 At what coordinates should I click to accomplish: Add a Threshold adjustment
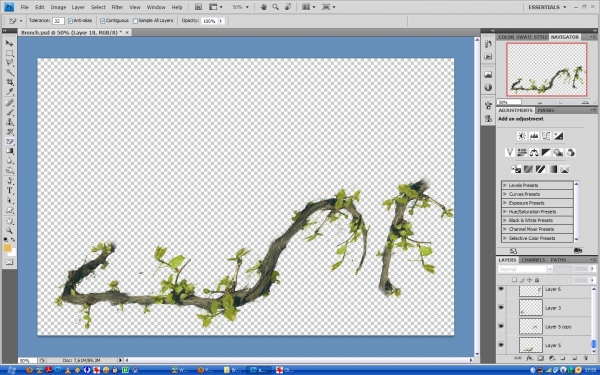click(540, 169)
